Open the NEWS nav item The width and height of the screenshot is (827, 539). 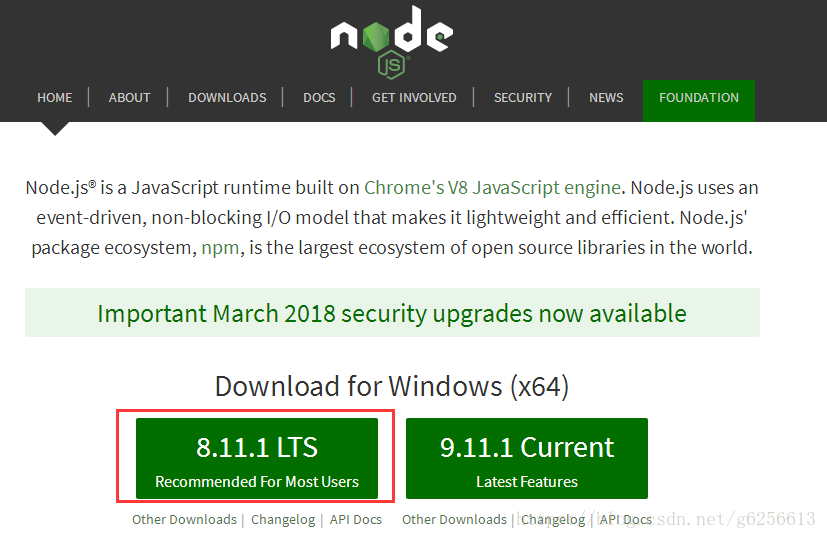606,98
